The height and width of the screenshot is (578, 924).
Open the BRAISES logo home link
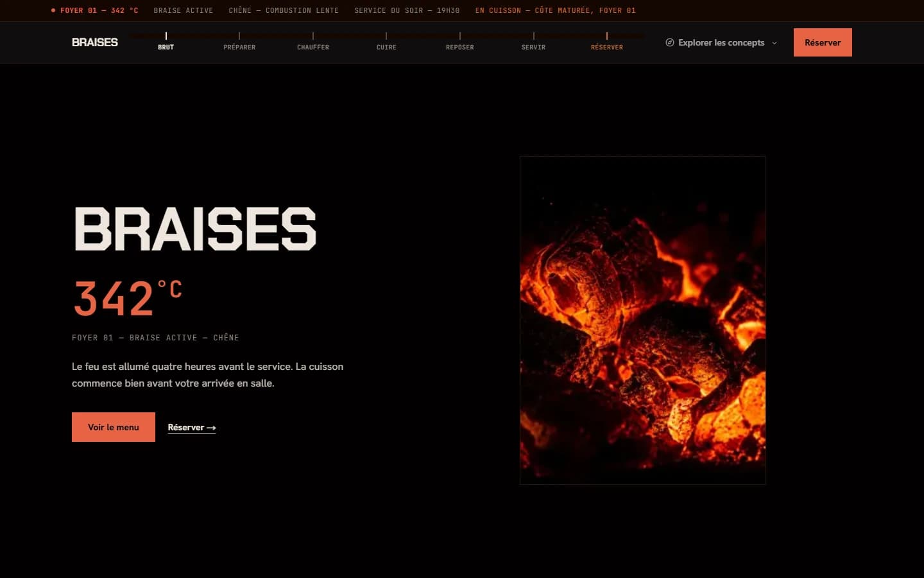coord(95,42)
